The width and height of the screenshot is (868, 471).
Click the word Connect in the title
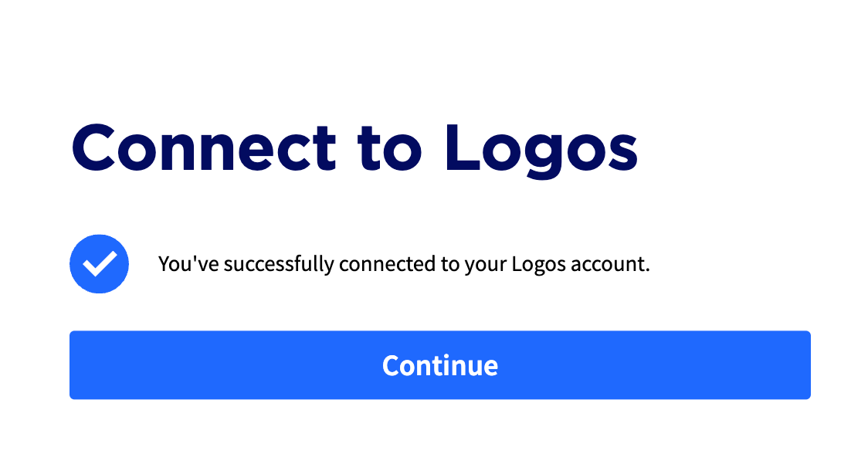[204, 148]
